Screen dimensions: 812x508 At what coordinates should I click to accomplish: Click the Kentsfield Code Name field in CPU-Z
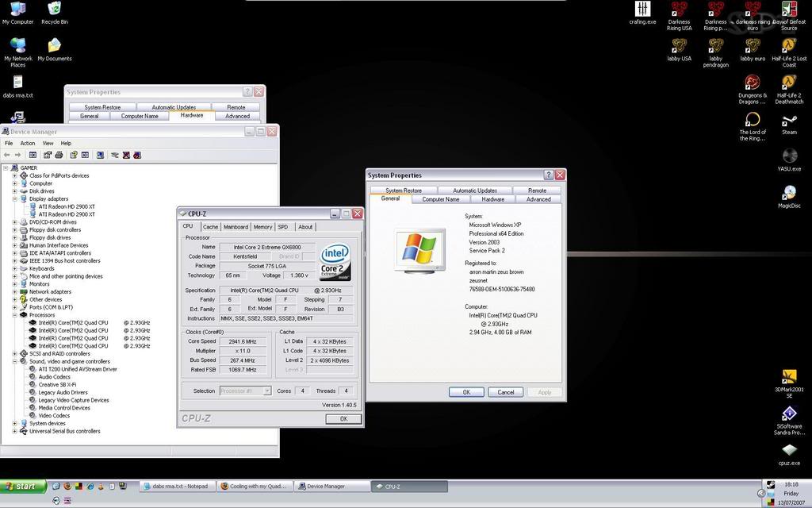(246, 256)
